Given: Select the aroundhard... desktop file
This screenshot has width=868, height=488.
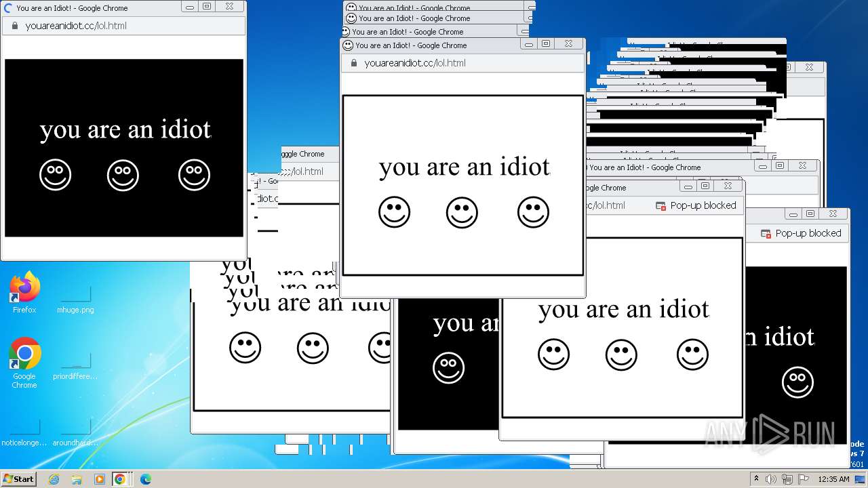Looking at the screenshot, I should tap(75, 431).
